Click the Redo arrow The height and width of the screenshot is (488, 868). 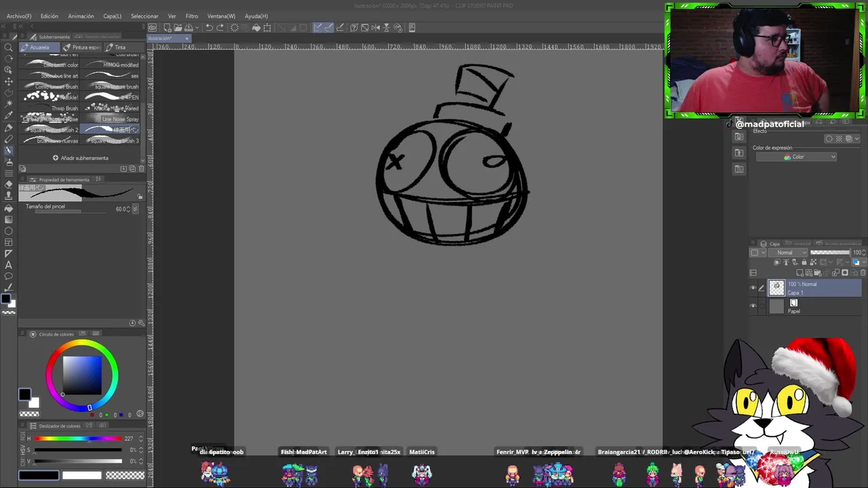pos(220,28)
